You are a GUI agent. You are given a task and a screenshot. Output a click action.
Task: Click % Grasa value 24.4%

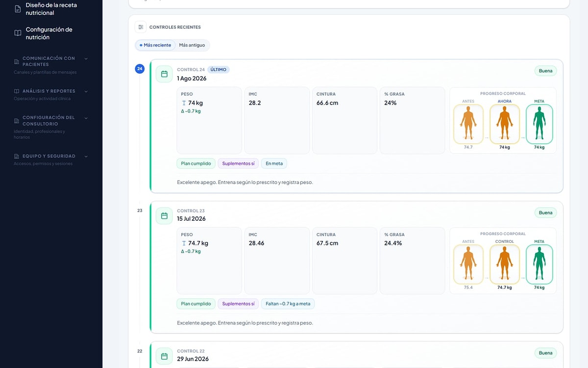393,243
